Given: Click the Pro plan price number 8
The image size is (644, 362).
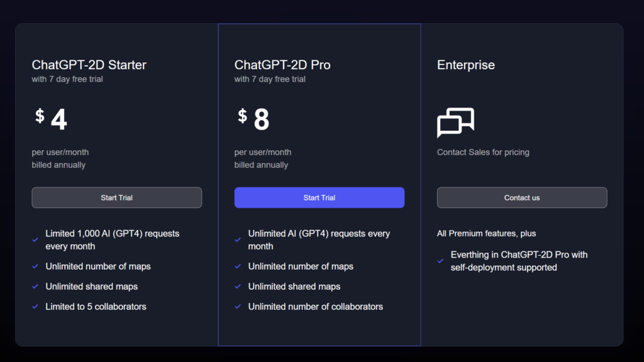Looking at the screenshot, I should point(261,120).
